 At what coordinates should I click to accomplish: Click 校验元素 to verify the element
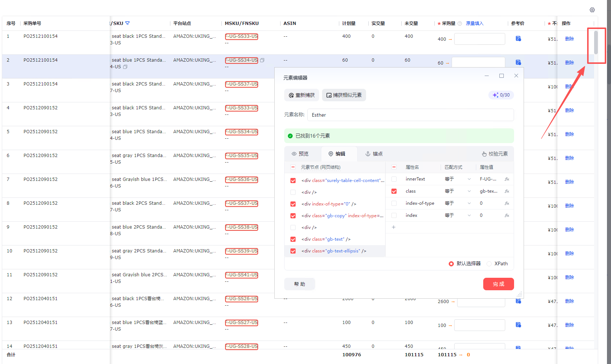click(x=495, y=154)
